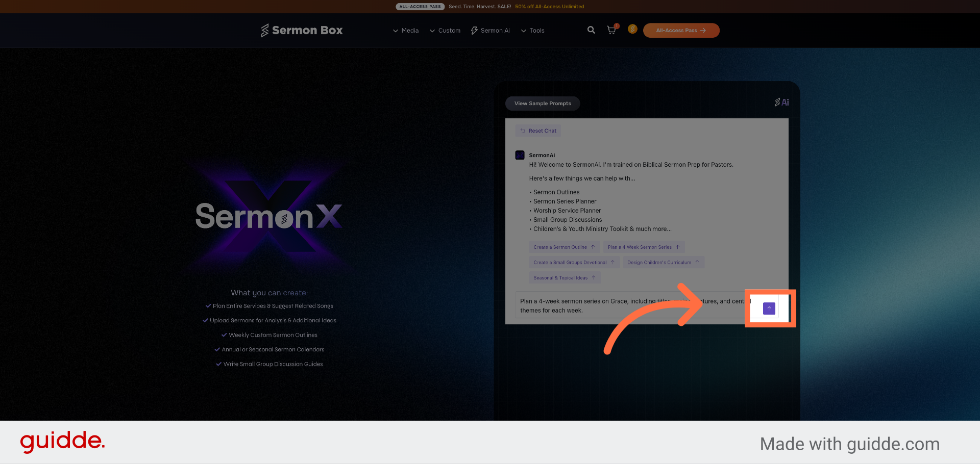Expand the Media menu
This screenshot has height=464, width=980.
pos(406,31)
